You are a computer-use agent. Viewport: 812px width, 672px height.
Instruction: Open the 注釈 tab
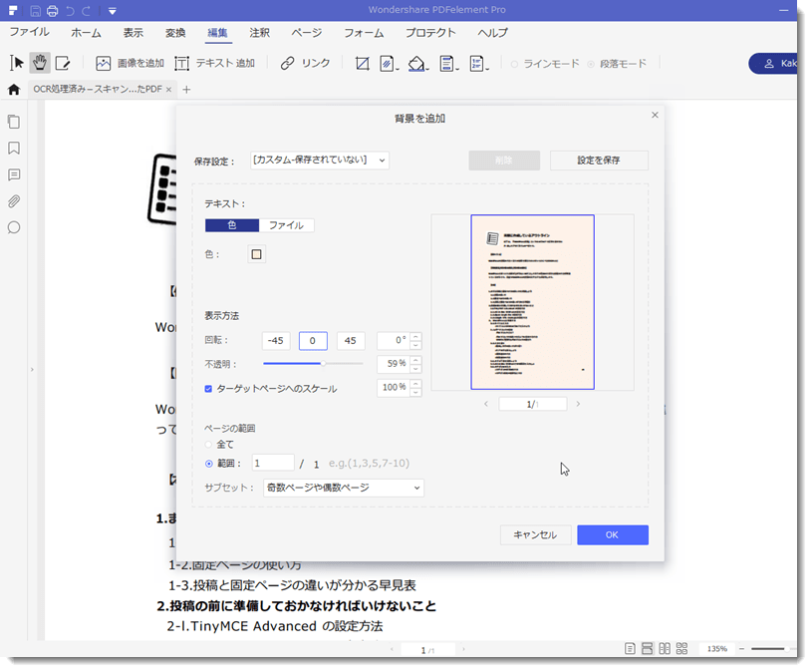pos(259,33)
